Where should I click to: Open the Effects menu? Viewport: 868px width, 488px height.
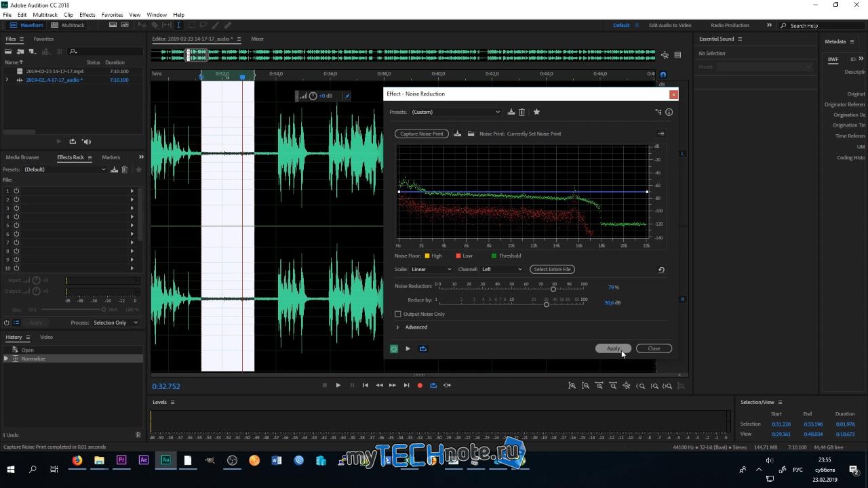tap(87, 14)
